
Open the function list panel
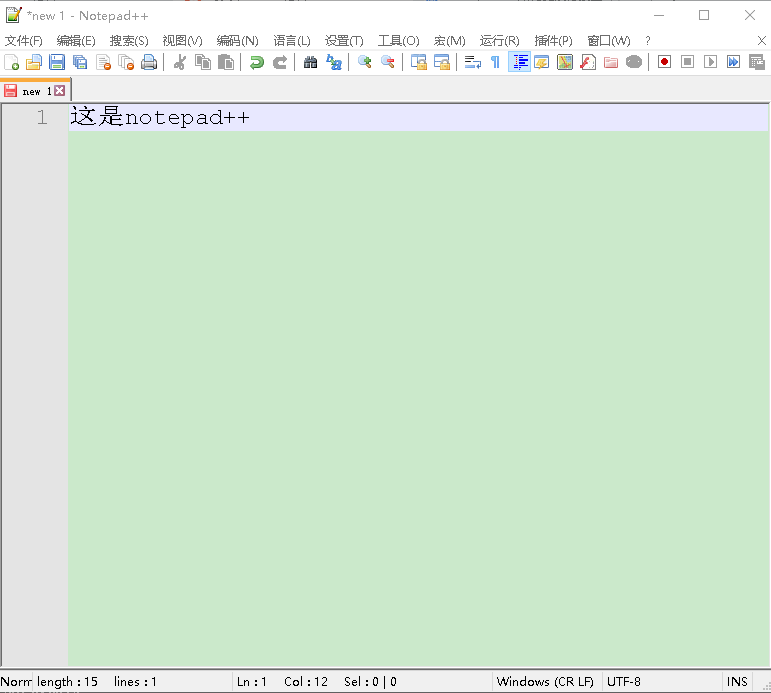point(588,62)
